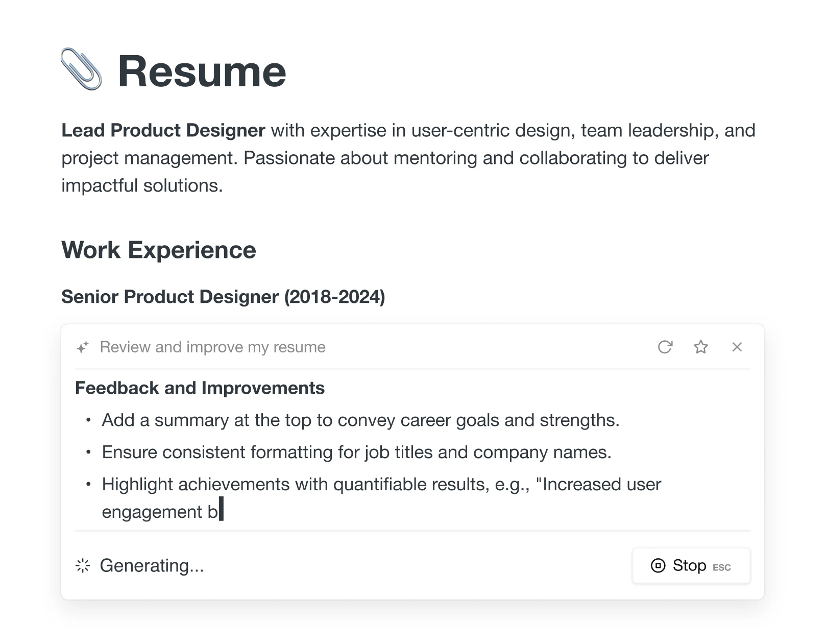This screenshot has height=644, width=827.
Task: Click the 'Senior Product Designer (2018-2024)' heading
Action: point(223,297)
